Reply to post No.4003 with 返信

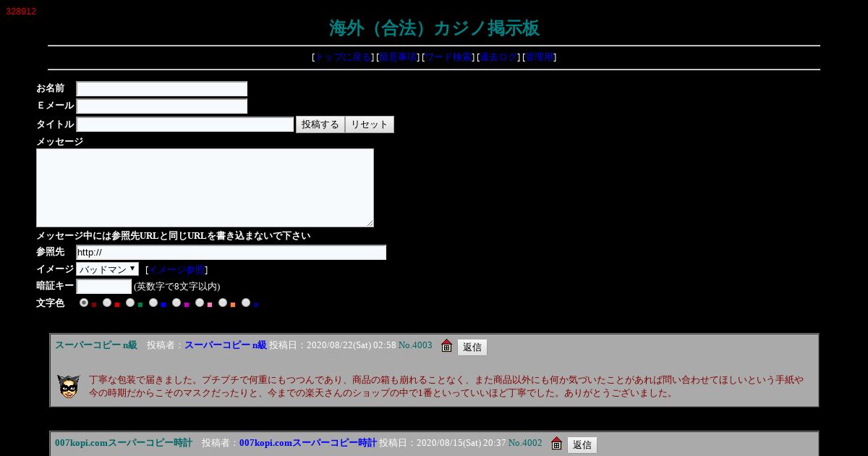point(472,347)
